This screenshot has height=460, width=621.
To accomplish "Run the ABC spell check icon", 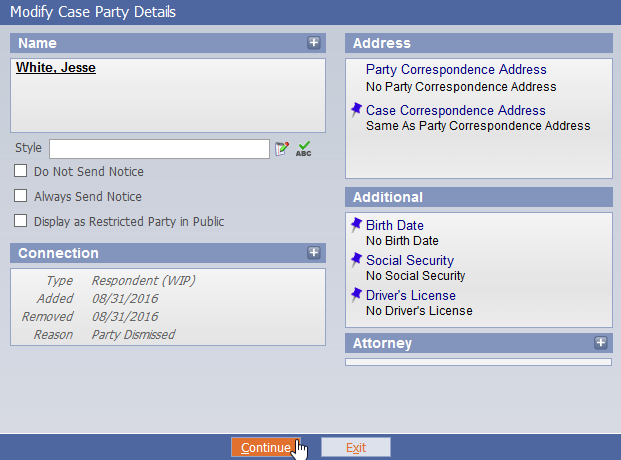I will coord(303,149).
